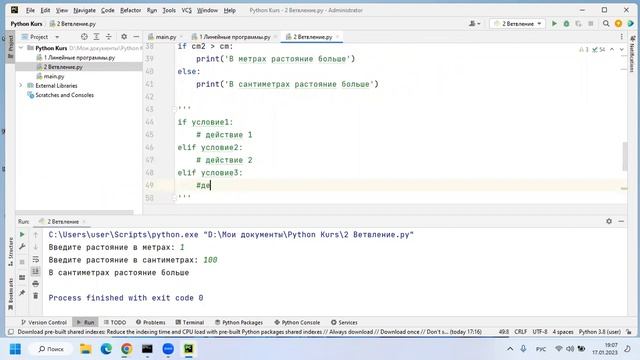640x360 pixels.
Task: Toggle the Project side tool window button
Action: point(10,46)
